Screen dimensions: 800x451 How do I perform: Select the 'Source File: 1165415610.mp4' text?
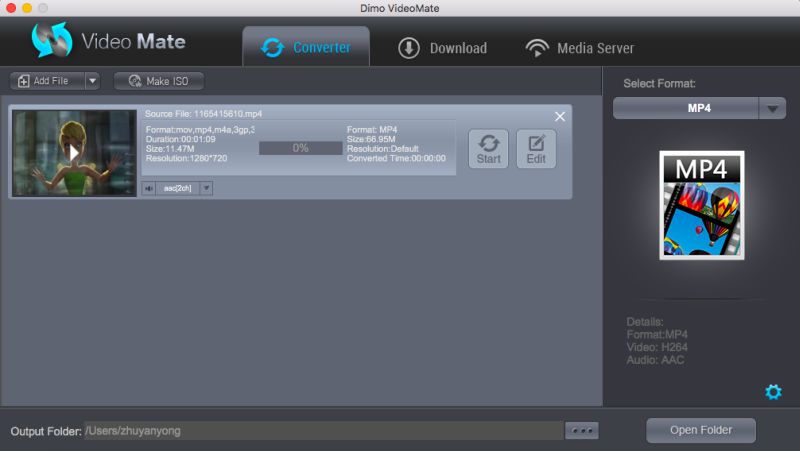click(203, 114)
